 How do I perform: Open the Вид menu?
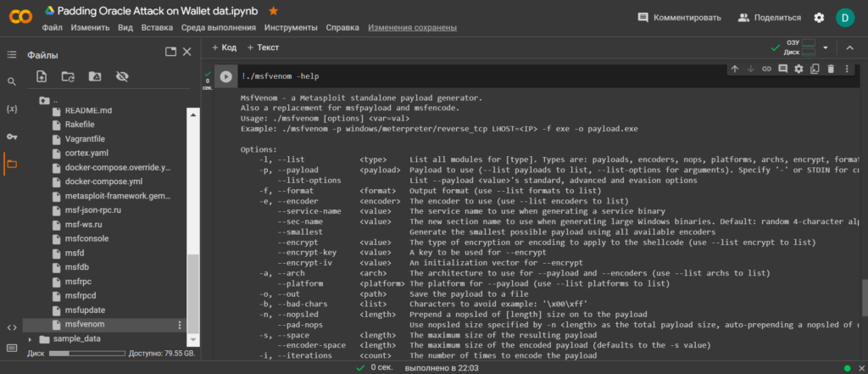pyautogui.click(x=125, y=28)
